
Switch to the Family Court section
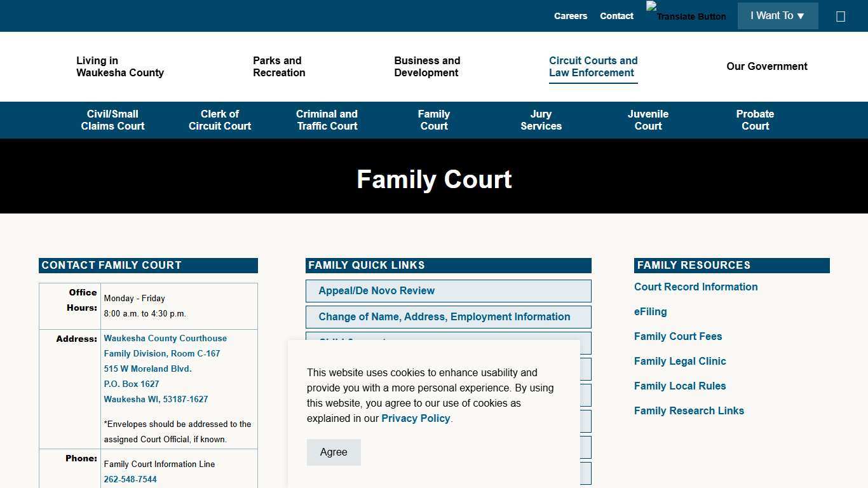tap(434, 120)
